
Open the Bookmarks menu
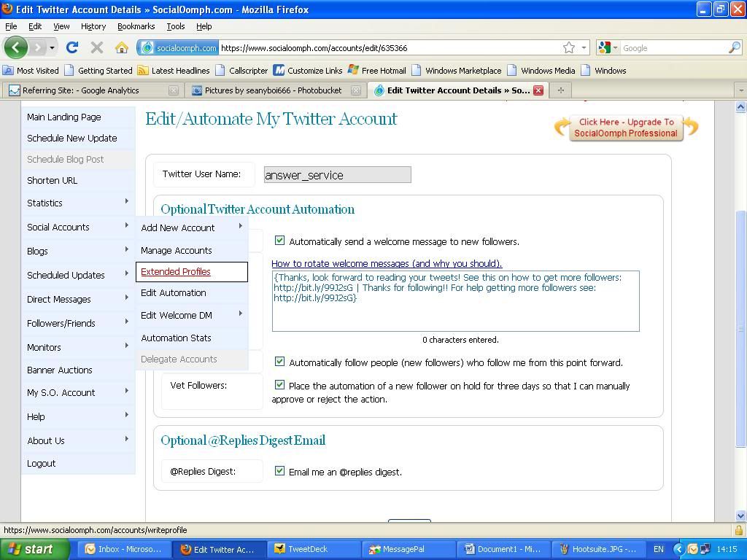pos(136,26)
